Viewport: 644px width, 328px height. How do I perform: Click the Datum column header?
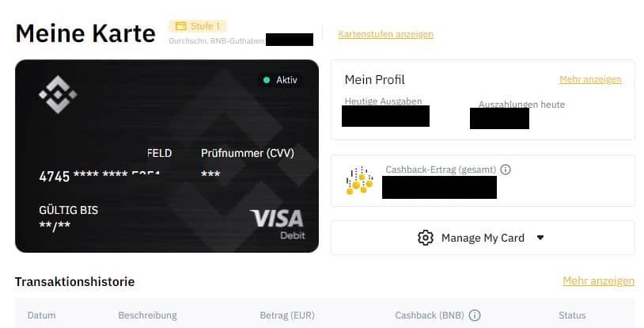tap(41, 315)
